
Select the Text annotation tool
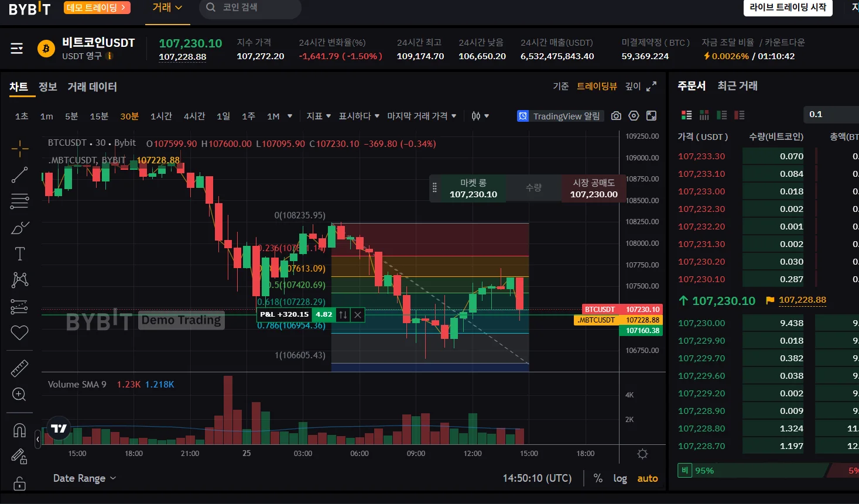(19, 254)
